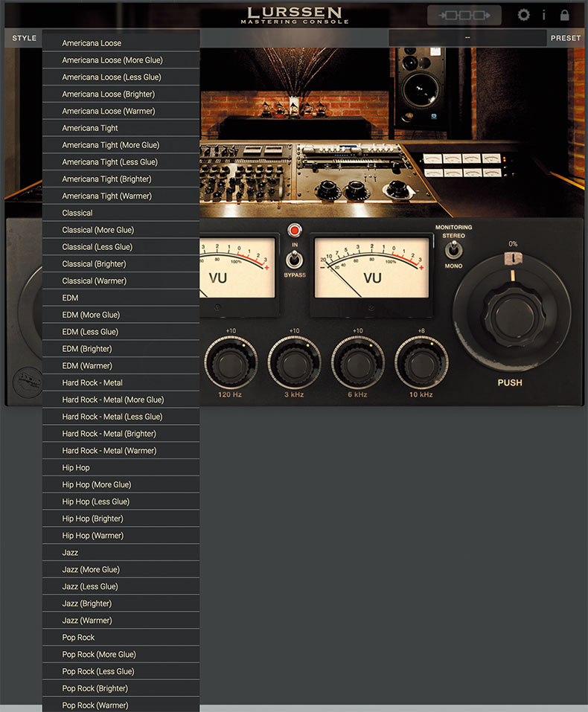This screenshot has width=588, height=712.
Task: Choose Hard Rock - Metal (Less Glue)
Action: [x=121, y=417]
